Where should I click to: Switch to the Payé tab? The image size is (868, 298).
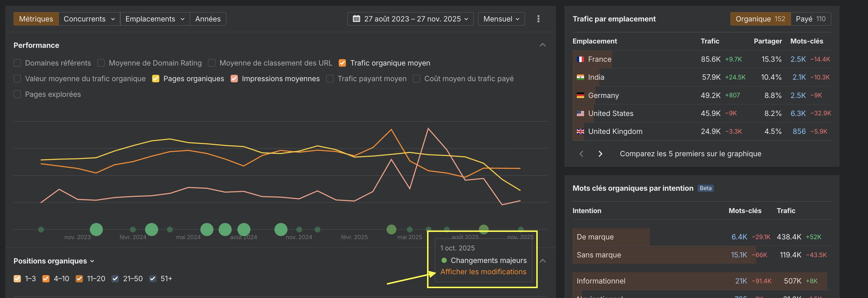pyautogui.click(x=811, y=19)
